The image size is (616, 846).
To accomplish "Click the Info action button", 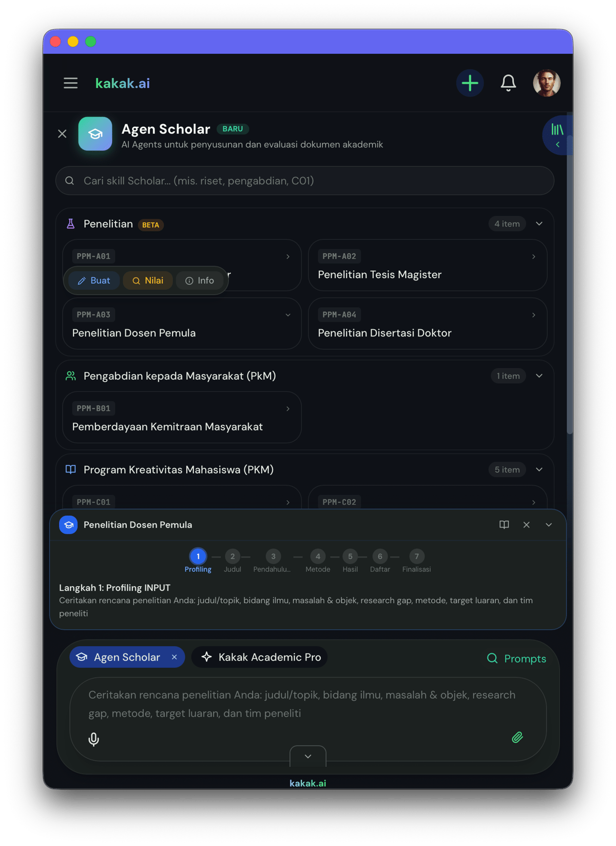I will 200,280.
